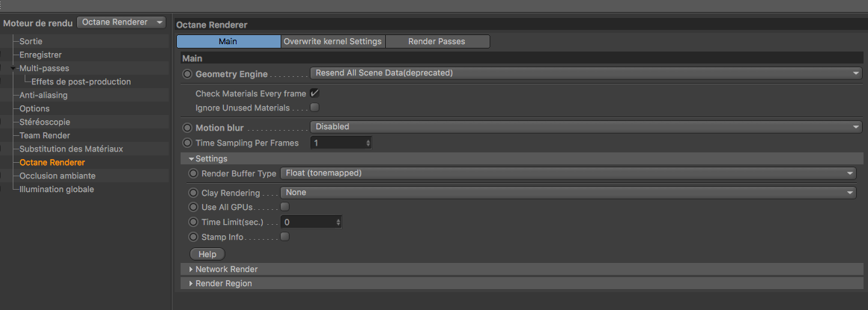Click the Geometry Engine animation dot
868x310 pixels.
187,74
